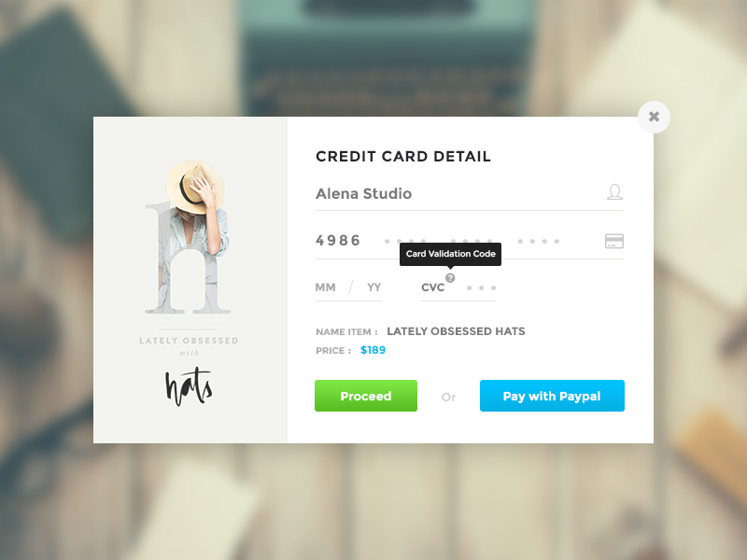Select the MM expiry month field
This screenshot has height=560, width=747.
click(x=325, y=287)
